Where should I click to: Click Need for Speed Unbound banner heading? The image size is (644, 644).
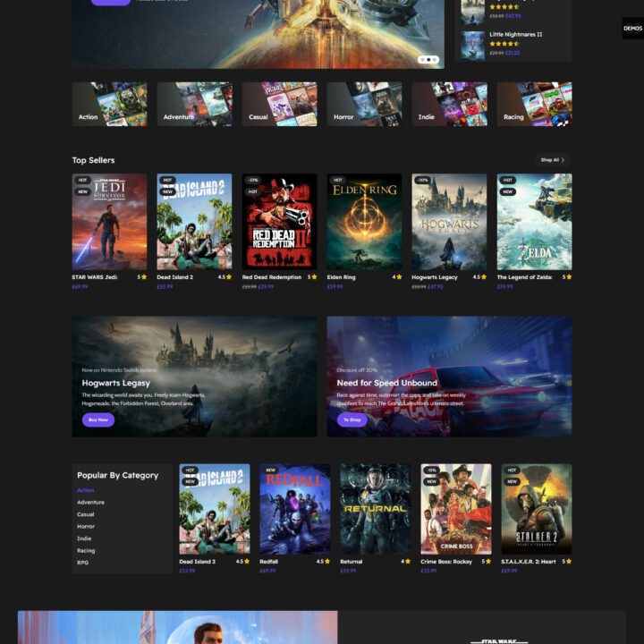click(x=387, y=383)
